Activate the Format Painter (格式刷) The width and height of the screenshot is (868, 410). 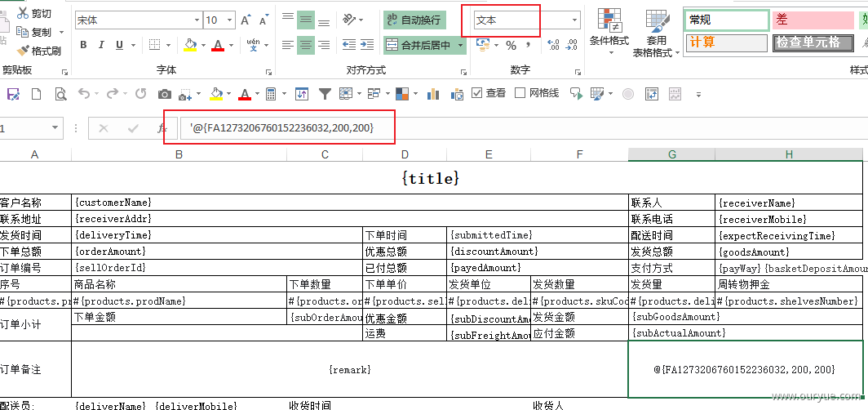tap(39, 51)
